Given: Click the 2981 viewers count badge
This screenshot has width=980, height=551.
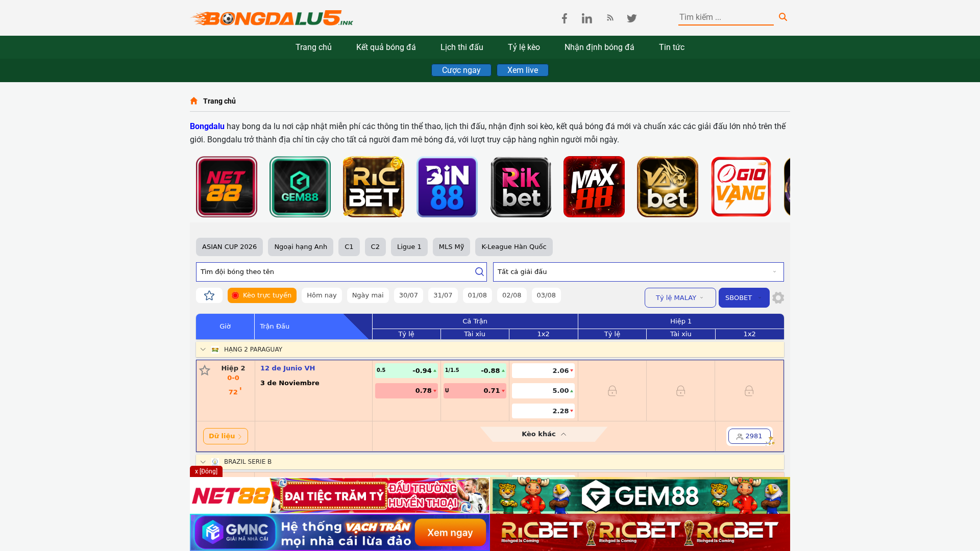Looking at the screenshot, I should click(749, 436).
